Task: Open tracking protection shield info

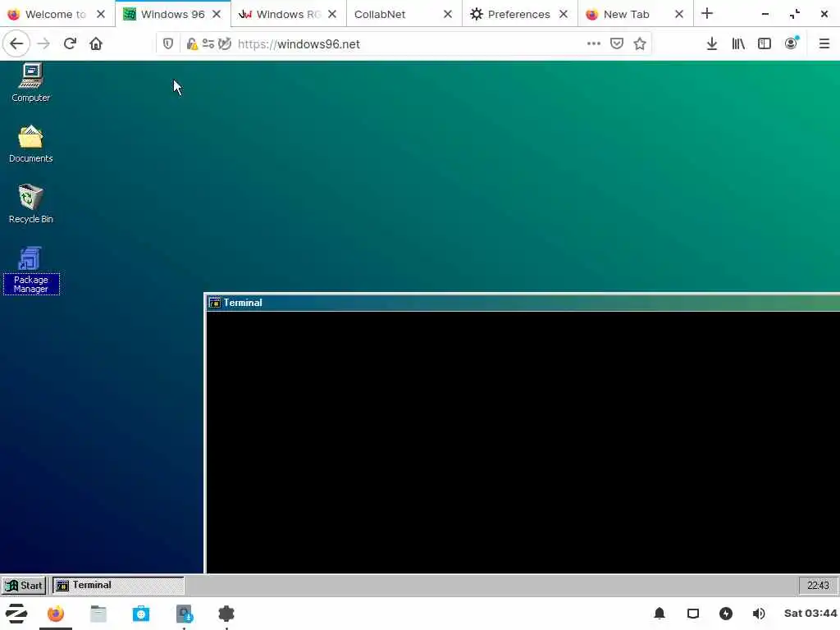Action: (x=168, y=44)
